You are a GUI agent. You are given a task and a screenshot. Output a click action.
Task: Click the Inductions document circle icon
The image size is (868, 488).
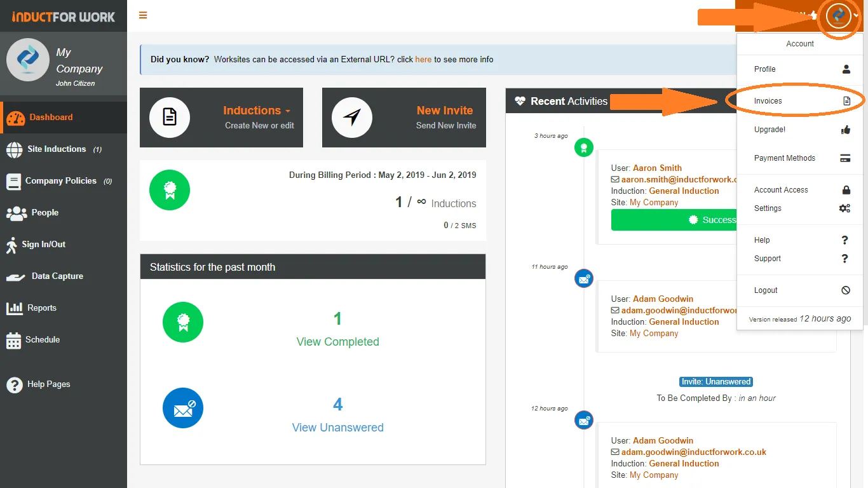pos(170,118)
